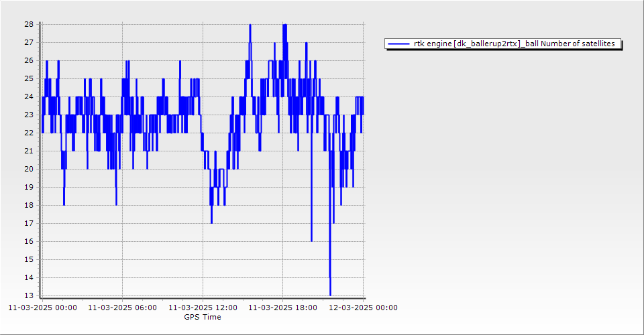Screen dimensions: 644x335
Task: Click the y-axis value 22
Action: coord(29,133)
